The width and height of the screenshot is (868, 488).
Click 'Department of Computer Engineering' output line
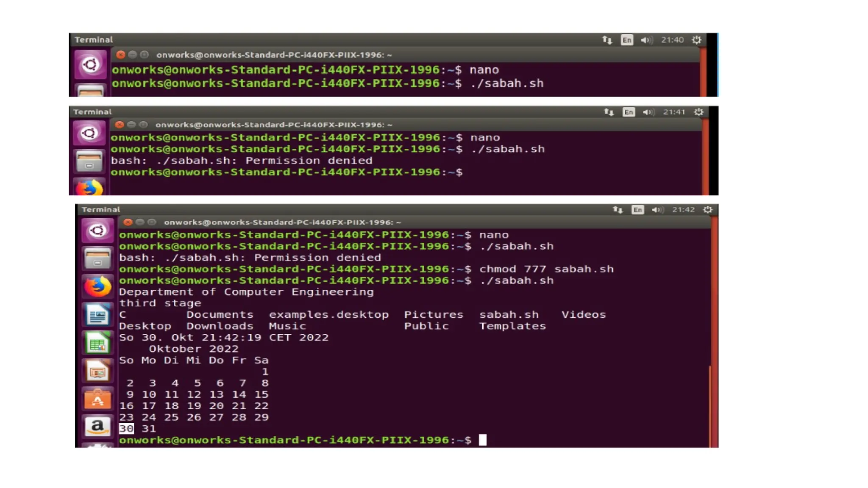point(246,292)
